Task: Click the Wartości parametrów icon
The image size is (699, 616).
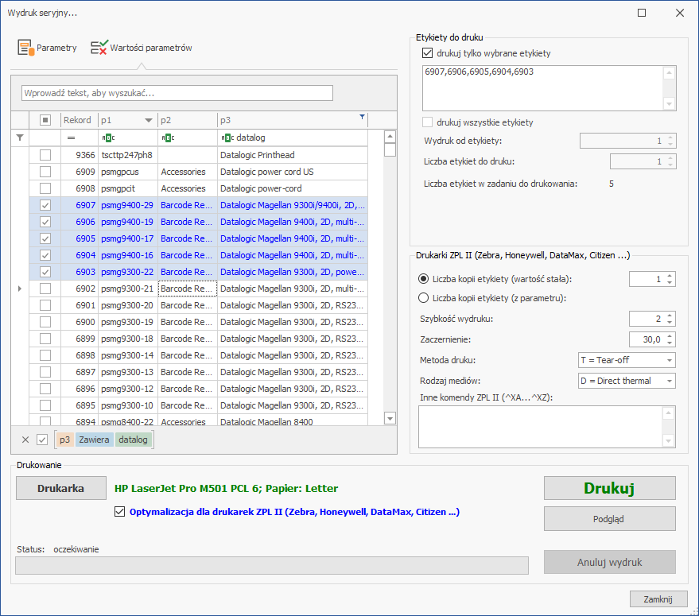Action: click(x=99, y=48)
